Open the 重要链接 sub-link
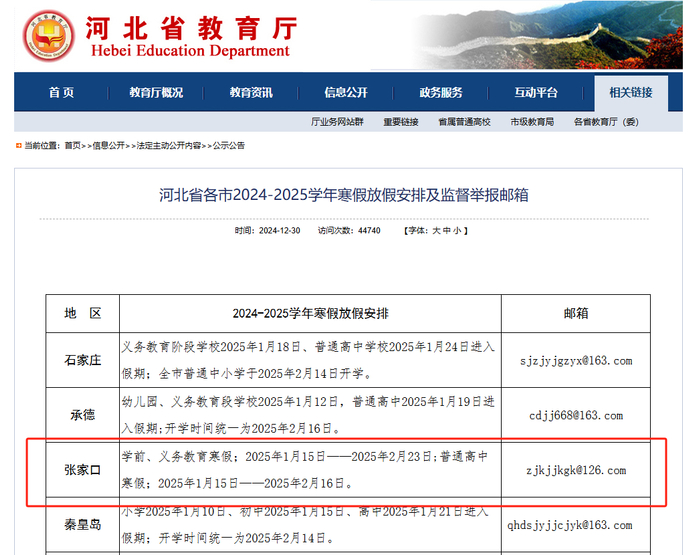Viewport: 700px width, 555px height. pyautogui.click(x=400, y=122)
